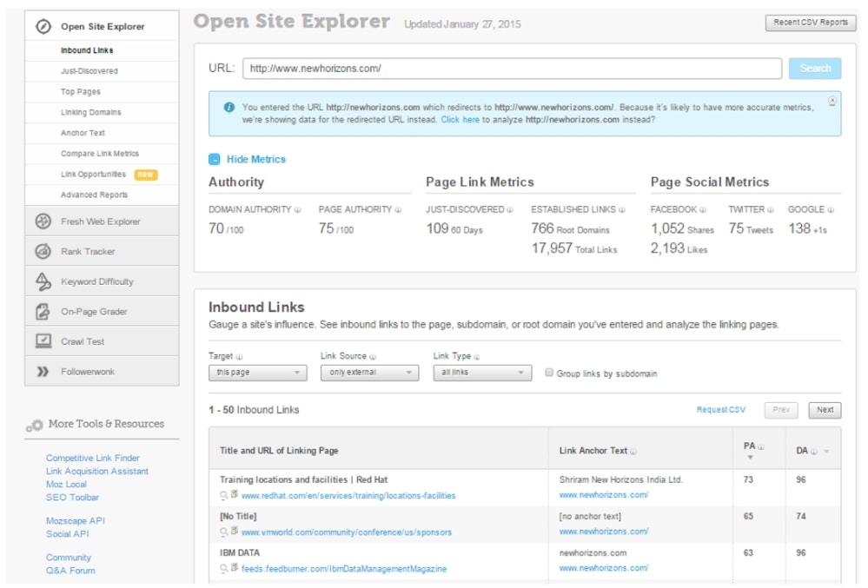The image size is (868, 588).
Task: Go to the Next page of inbound links
Action: (825, 410)
